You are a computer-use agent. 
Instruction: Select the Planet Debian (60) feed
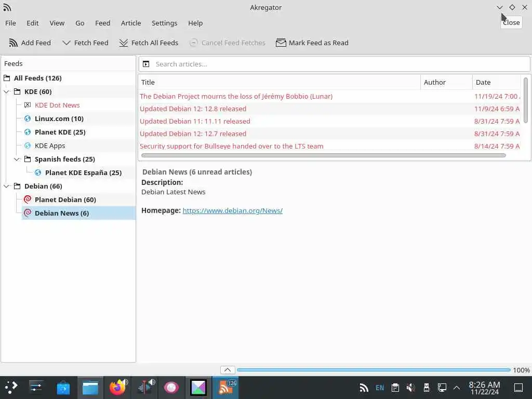coord(65,200)
